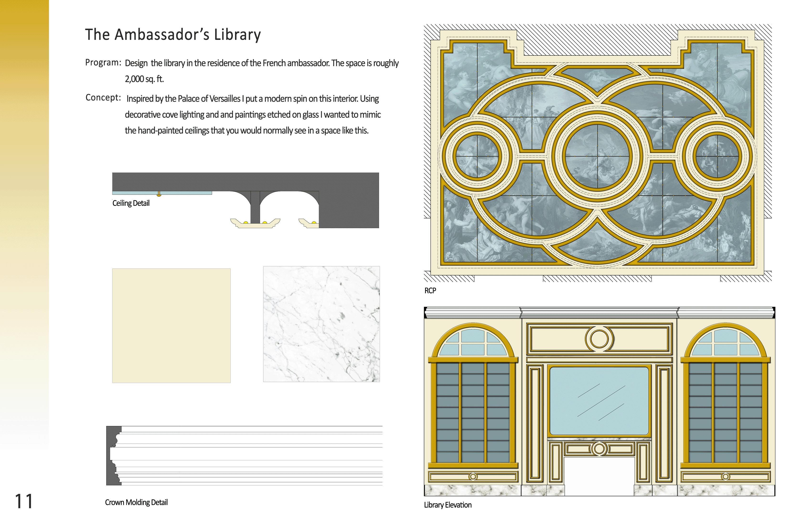Click the Concept label text
This screenshot has width=812, height=525.
pos(103,98)
